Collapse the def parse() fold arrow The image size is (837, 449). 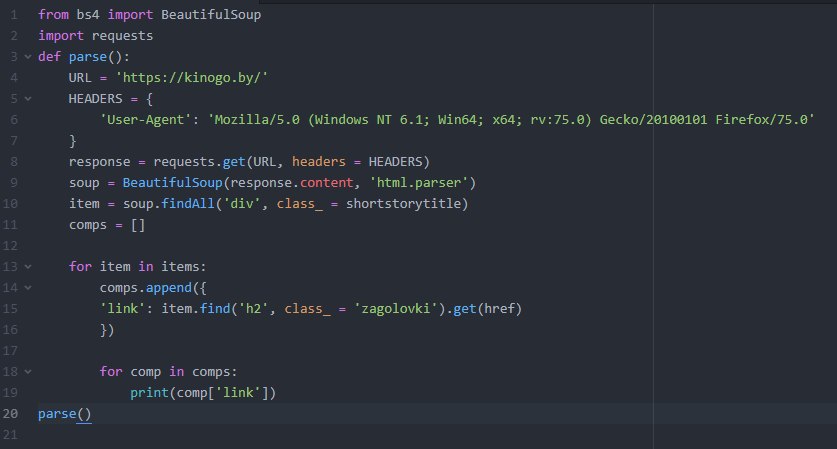pyautogui.click(x=28, y=57)
